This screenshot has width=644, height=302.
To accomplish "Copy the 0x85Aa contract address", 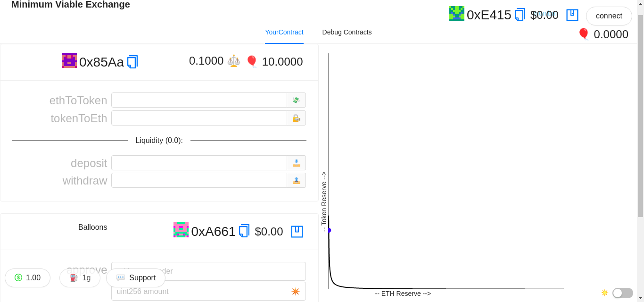I will point(132,62).
